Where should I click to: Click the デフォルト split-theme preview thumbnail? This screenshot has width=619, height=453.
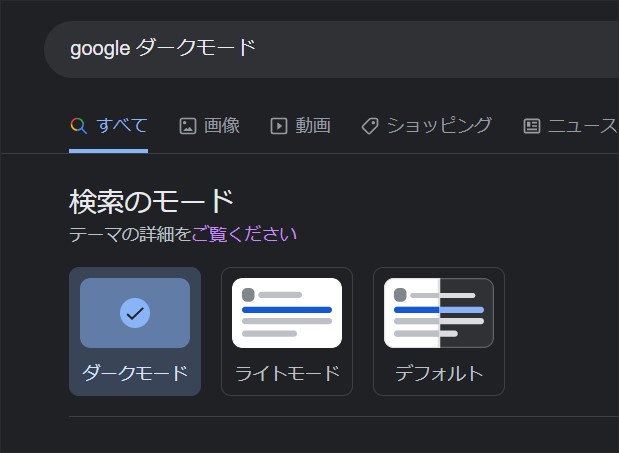pyautogui.click(x=439, y=312)
